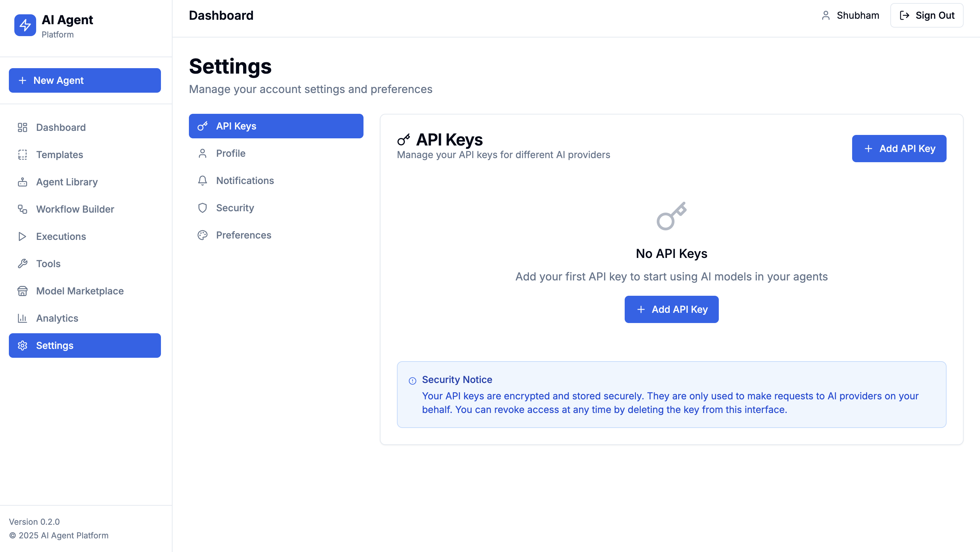
Task: Click the Preferences palette icon
Action: [203, 235]
